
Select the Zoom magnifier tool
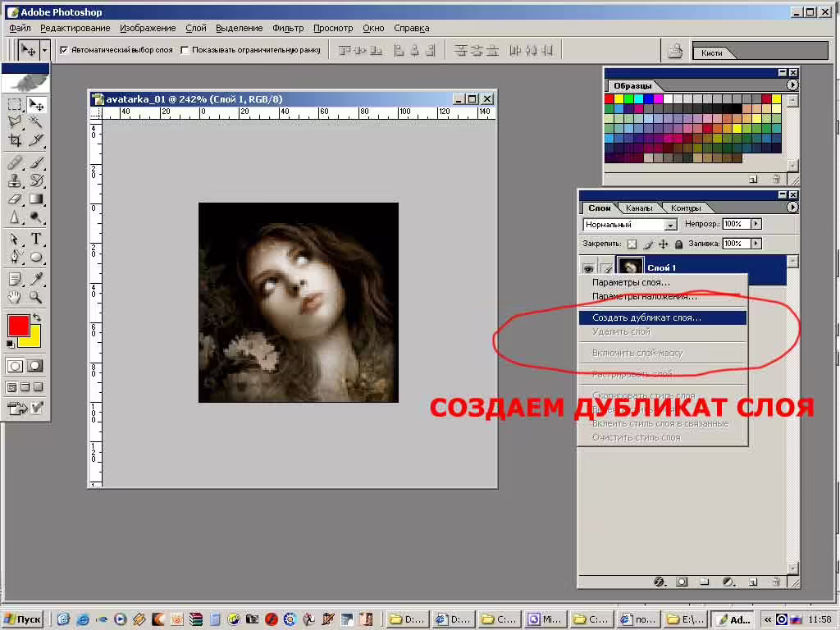tap(36, 297)
